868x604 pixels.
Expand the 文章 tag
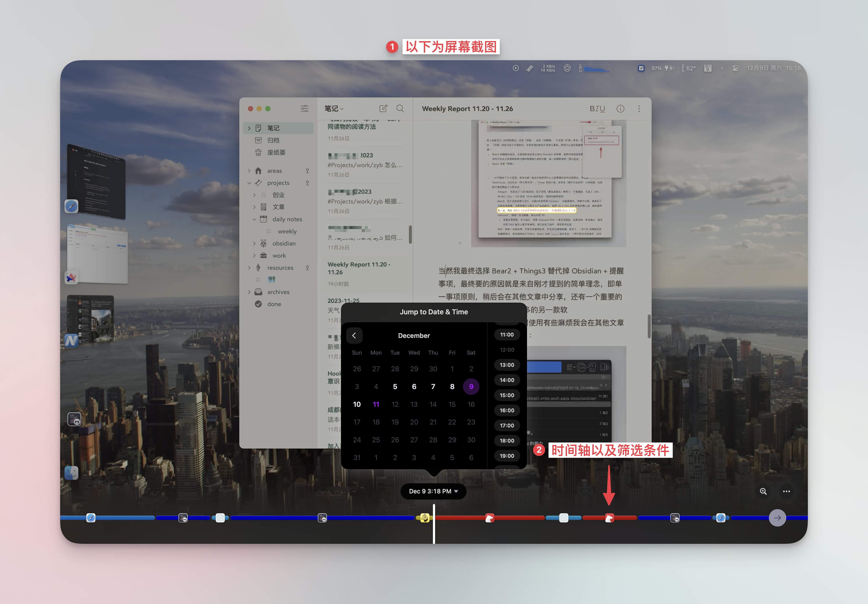point(254,207)
